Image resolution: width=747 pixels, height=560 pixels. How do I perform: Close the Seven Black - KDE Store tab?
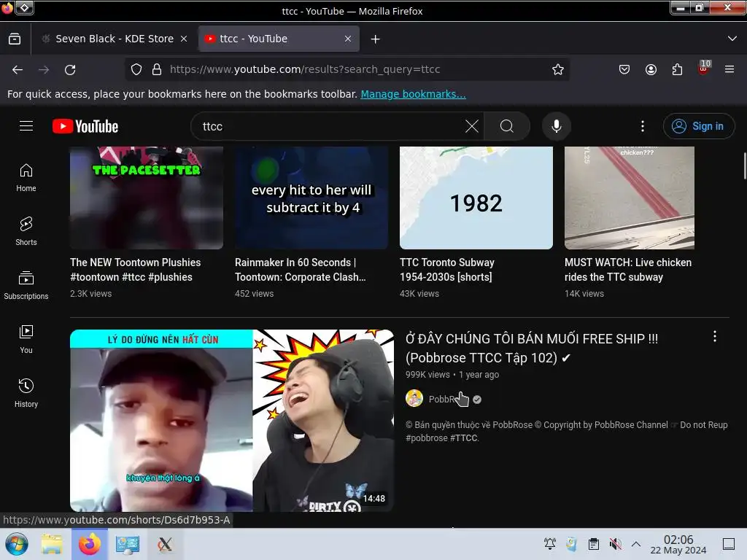pos(184,39)
